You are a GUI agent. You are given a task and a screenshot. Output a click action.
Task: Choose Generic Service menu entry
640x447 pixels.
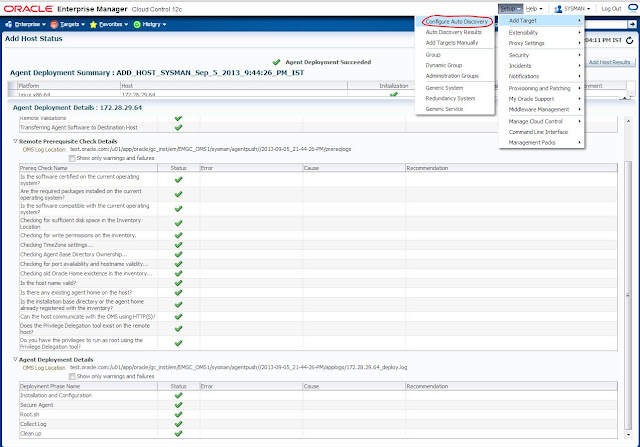click(x=444, y=109)
